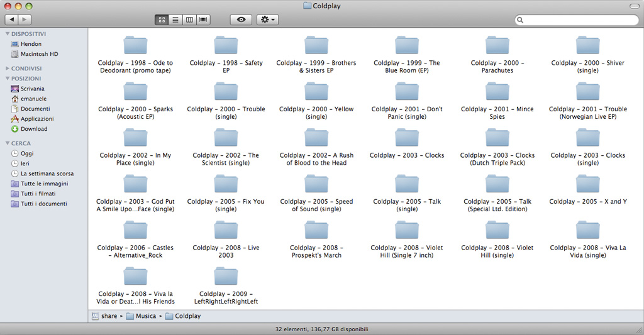
Task: Select the Oggi saved search
Action: pos(27,153)
